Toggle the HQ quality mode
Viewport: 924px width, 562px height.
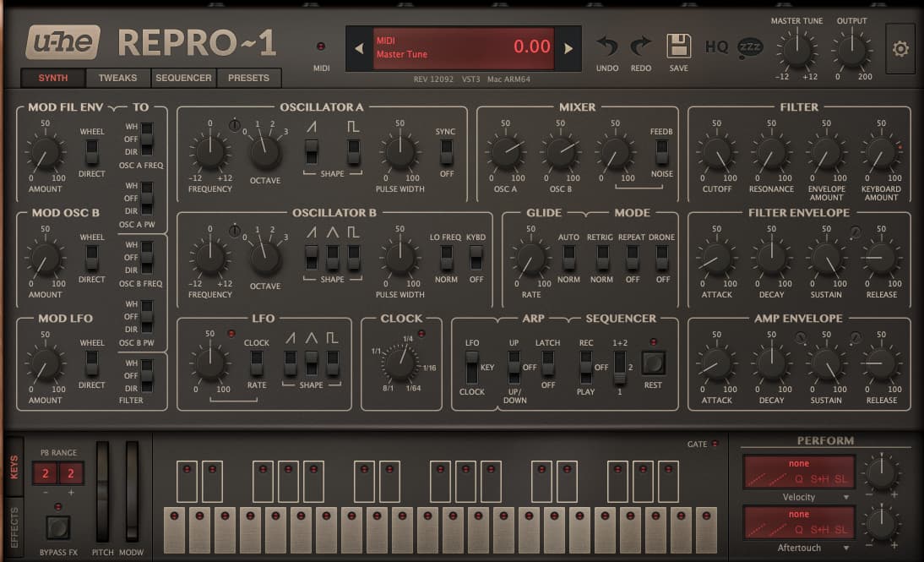point(716,46)
